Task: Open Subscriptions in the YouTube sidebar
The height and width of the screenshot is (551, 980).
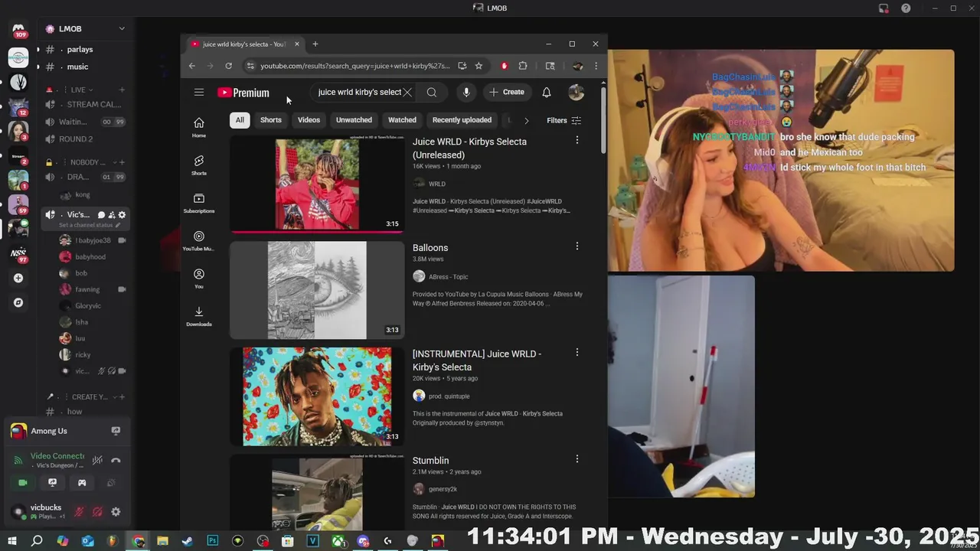Action: click(x=199, y=203)
